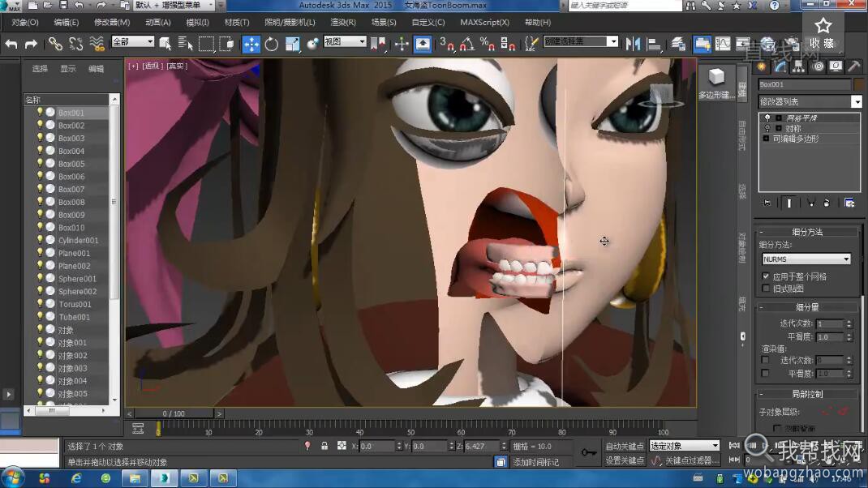
Task: Enable the render 迭代次数 checkbox
Action: (765, 360)
